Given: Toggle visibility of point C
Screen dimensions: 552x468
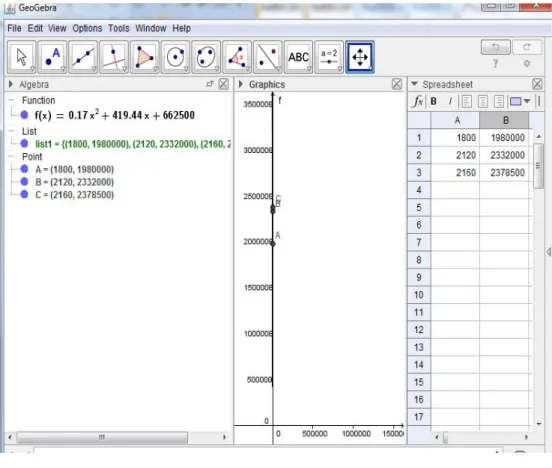Looking at the screenshot, I should [x=24, y=194].
